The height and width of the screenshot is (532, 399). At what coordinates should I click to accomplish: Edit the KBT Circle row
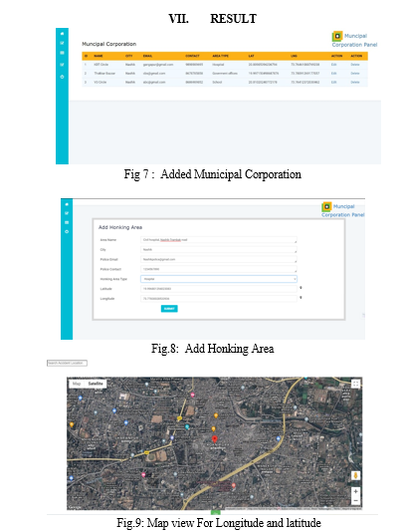[x=333, y=65]
